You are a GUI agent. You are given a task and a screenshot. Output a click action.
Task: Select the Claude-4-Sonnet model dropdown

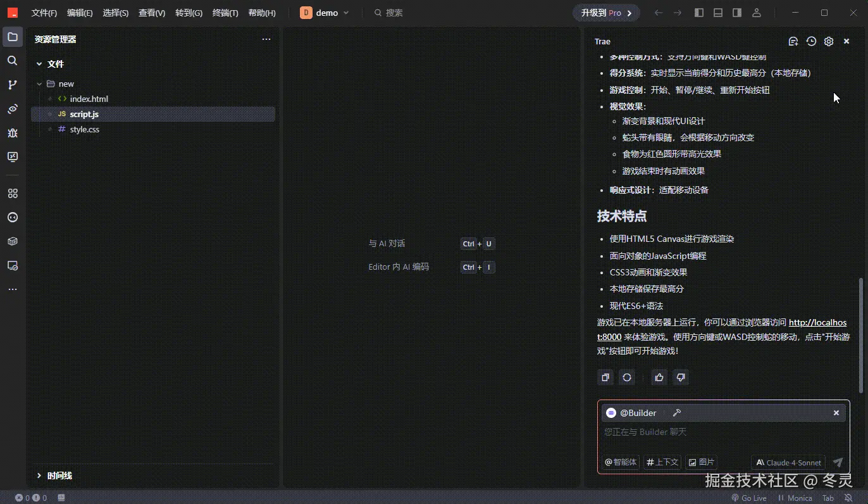(788, 463)
